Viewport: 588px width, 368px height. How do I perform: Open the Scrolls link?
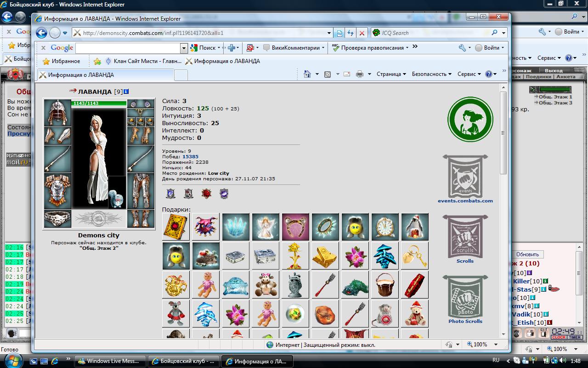tap(465, 261)
